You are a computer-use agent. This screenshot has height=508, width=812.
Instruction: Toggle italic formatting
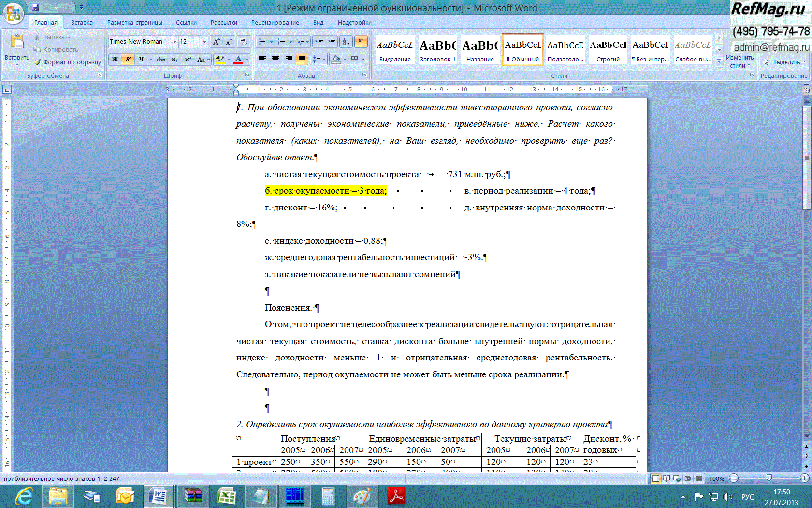pos(128,60)
